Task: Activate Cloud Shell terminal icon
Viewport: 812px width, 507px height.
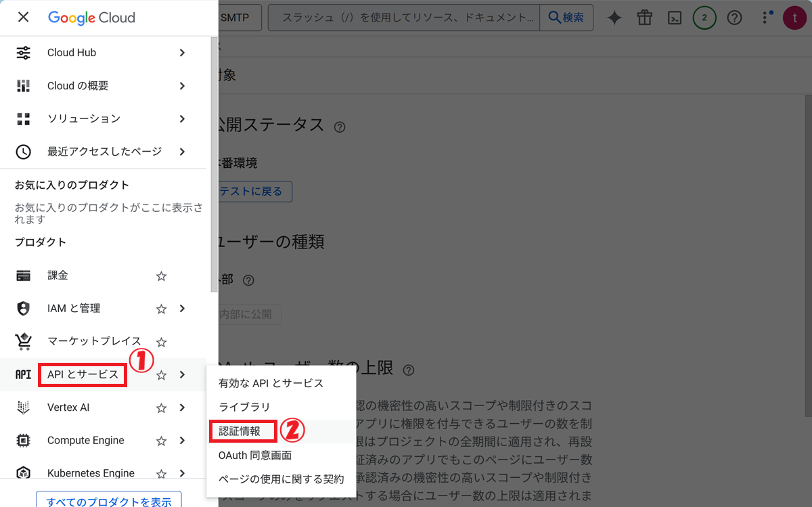Action: click(x=674, y=18)
